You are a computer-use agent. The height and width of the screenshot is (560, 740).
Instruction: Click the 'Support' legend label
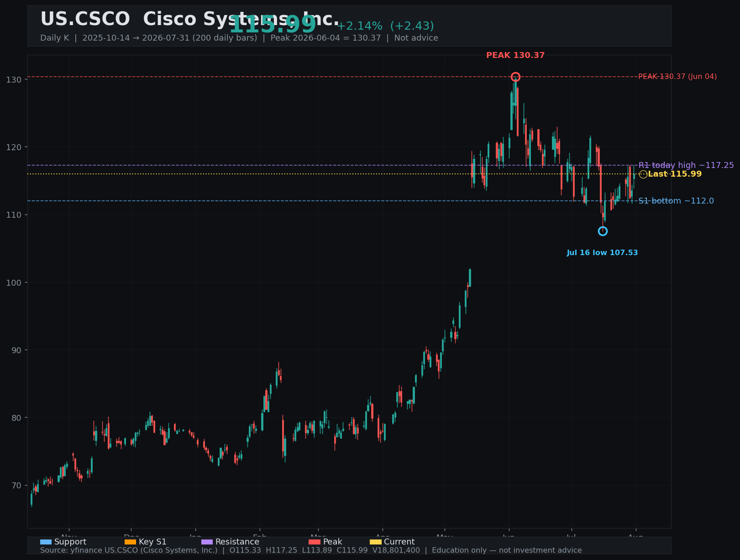tap(70, 542)
